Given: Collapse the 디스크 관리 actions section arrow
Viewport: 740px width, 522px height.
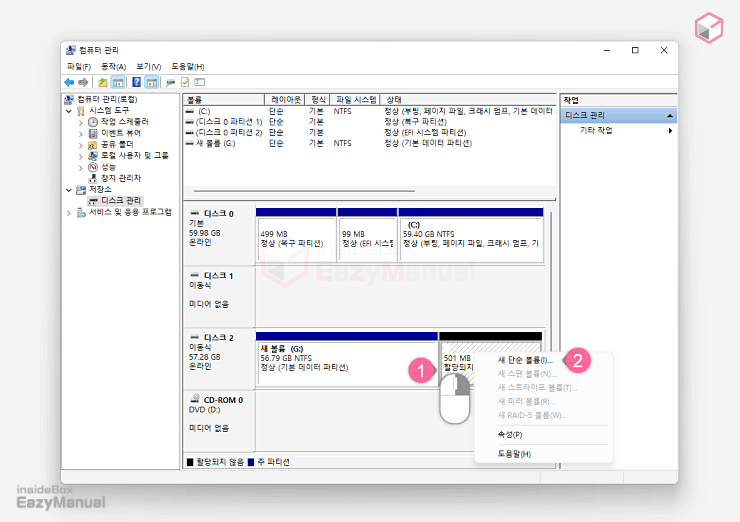Looking at the screenshot, I should pos(670,116).
